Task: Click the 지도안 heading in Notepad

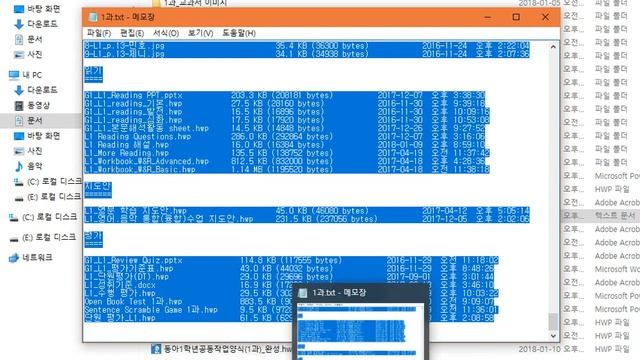Action: pos(98,186)
